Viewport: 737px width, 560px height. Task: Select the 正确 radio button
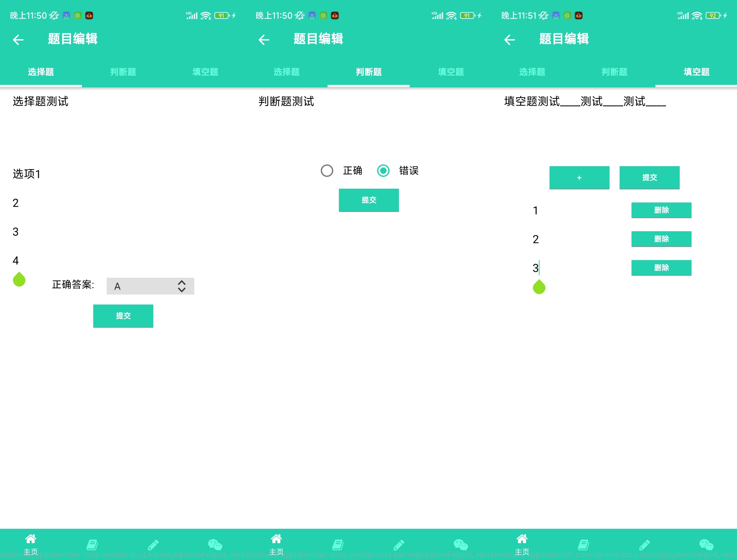[327, 171]
